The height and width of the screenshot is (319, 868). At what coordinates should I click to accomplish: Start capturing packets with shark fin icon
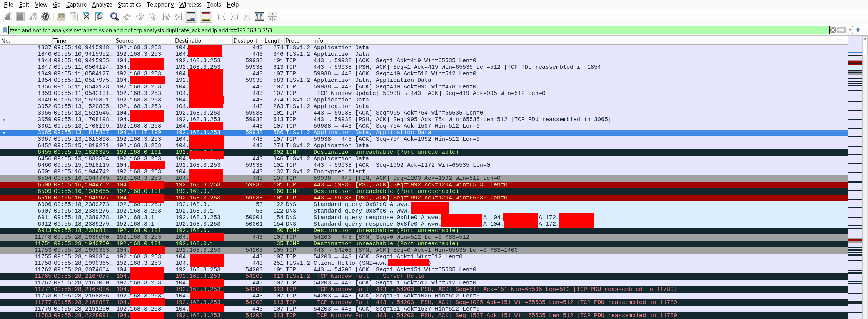pyautogui.click(x=8, y=17)
